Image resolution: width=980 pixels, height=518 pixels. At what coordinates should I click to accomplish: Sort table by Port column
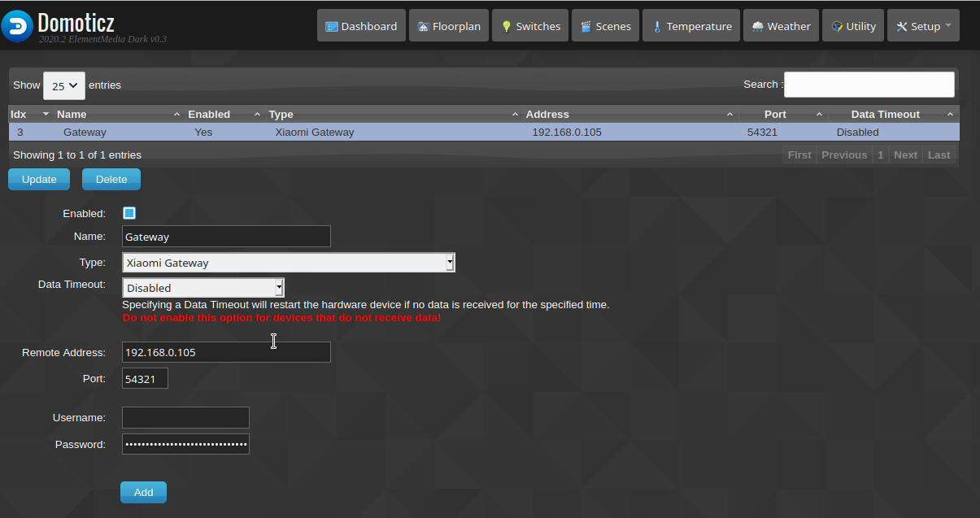782,115
